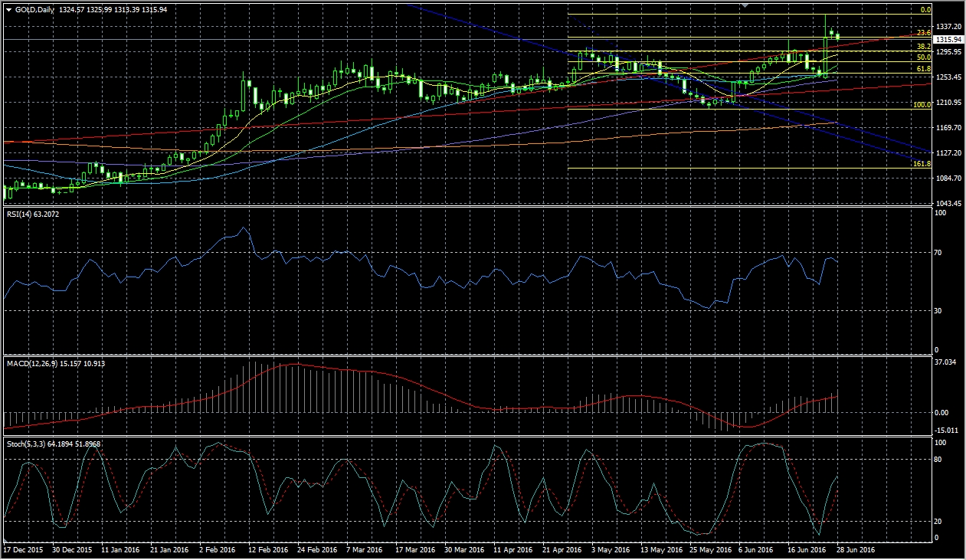
Task: Click the 20 level on the Stochastic scale
Action: coord(940,522)
